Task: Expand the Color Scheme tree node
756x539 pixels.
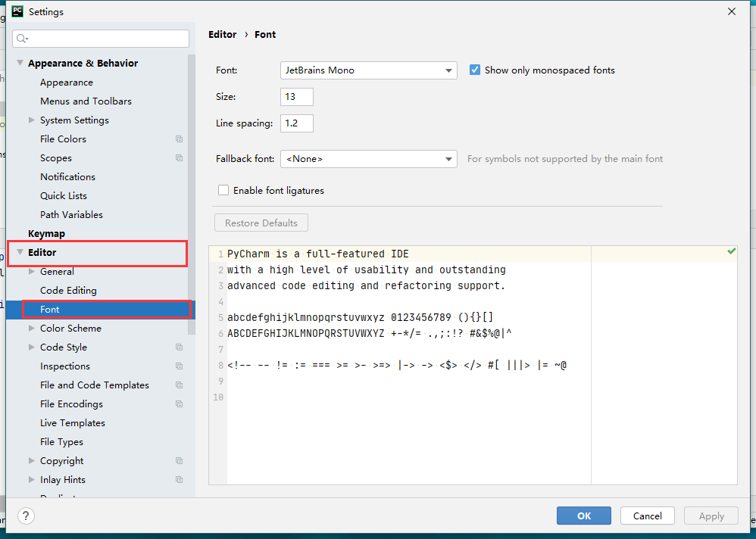Action: point(32,329)
